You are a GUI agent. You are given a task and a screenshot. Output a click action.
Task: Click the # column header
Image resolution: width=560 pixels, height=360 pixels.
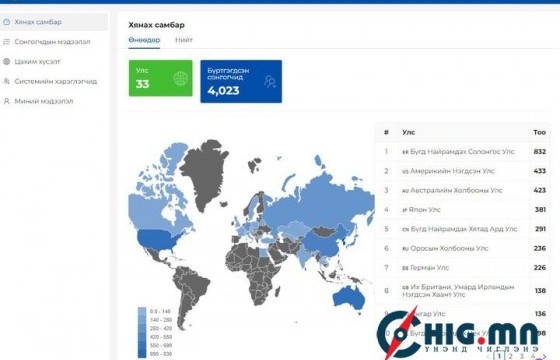coord(386,132)
